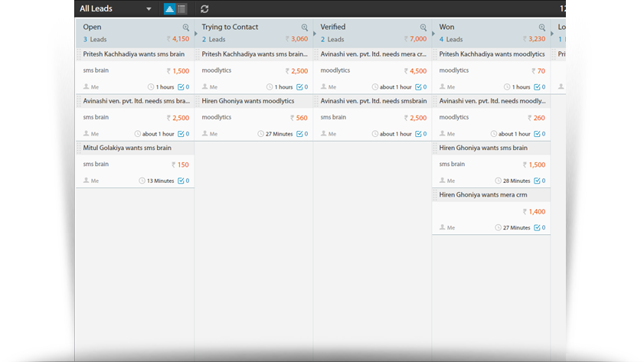Viewport: 644px width, 362px height.
Task: Expand arrow between Verified and Won columns
Action: 432,32
